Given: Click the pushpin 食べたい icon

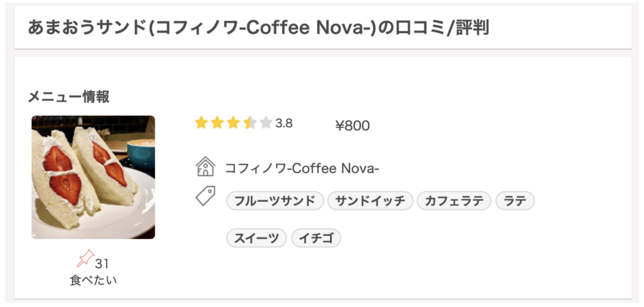Looking at the screenshot, I should point(86,259).
